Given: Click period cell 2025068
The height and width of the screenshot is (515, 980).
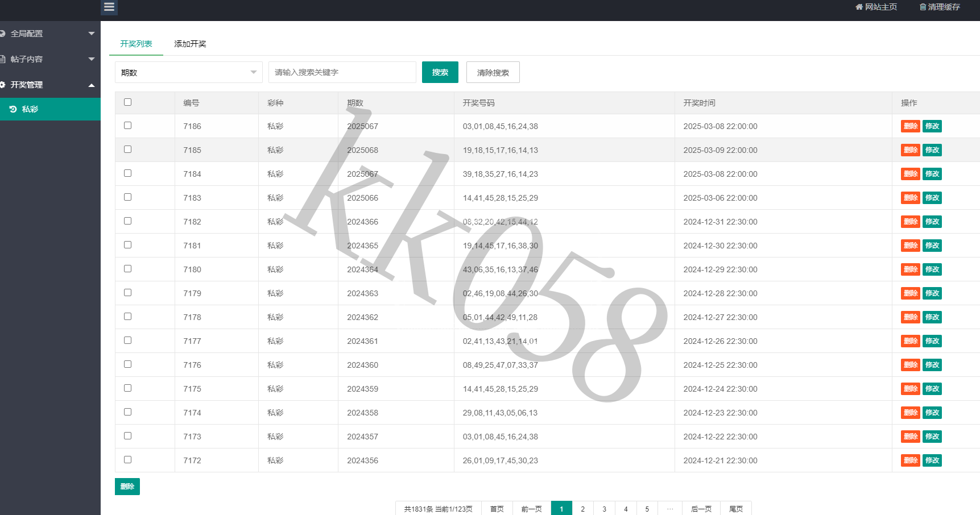Looking at the screenshot, I should (x=363, y=150).
